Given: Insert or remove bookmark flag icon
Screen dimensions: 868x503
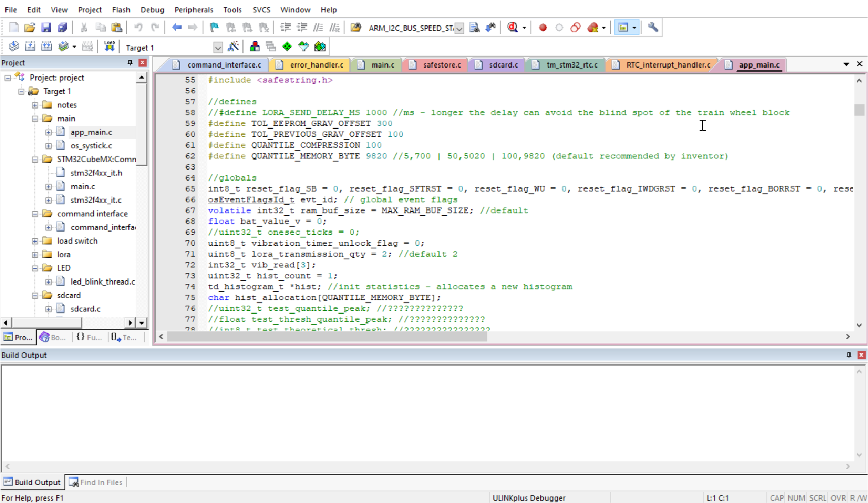Looking at the screenshot, I should coord(214,27).
